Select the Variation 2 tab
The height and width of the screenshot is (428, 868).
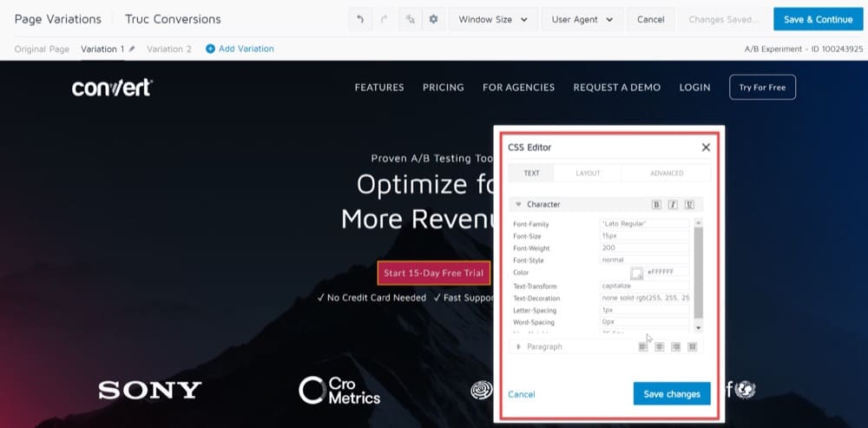click(x=169, y=49)
